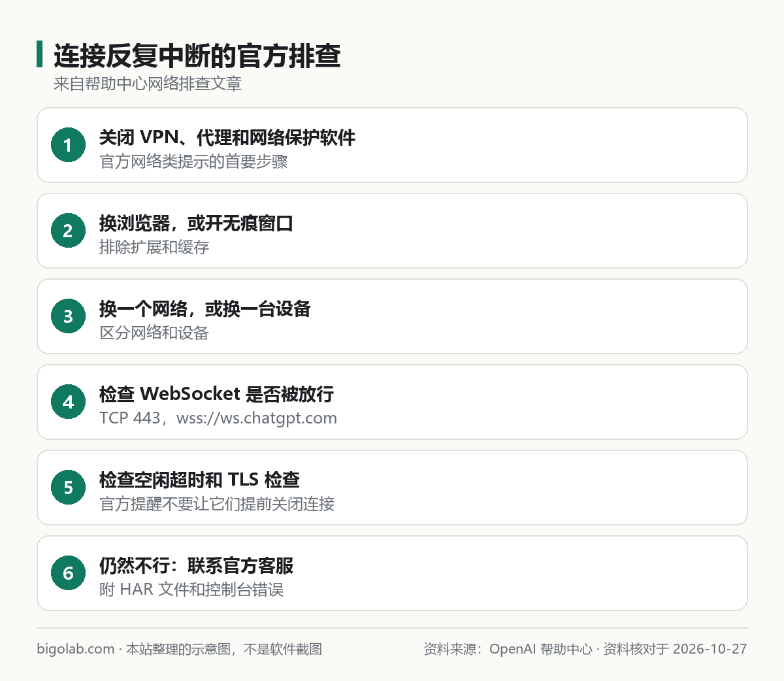The image size is (784, 681).
Task: Click step title 关闭 VPN、代理和网络保护软件
Action: pyautogui.click(x=227, y=137)
